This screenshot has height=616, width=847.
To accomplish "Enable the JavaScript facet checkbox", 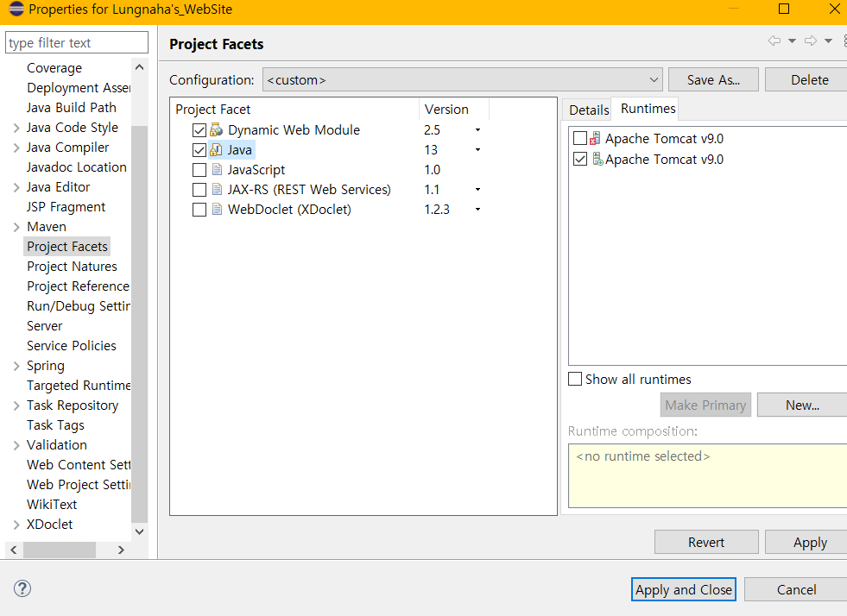I will pyautogui.click(x=199, y=170).
